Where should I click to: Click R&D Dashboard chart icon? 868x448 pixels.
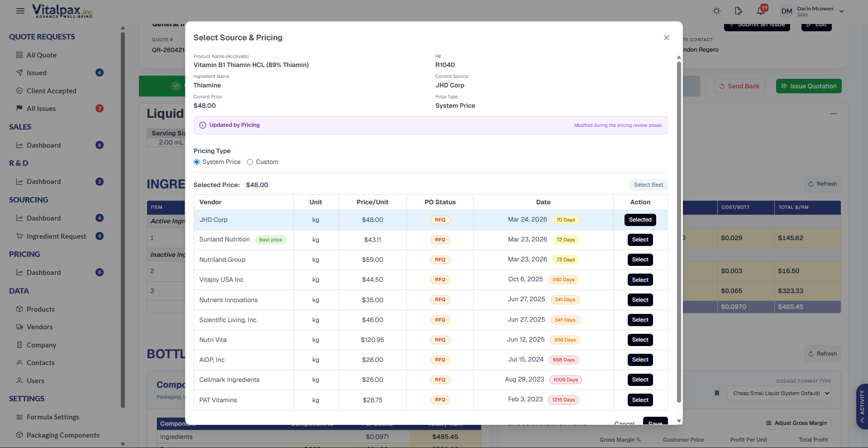point(19,182)
